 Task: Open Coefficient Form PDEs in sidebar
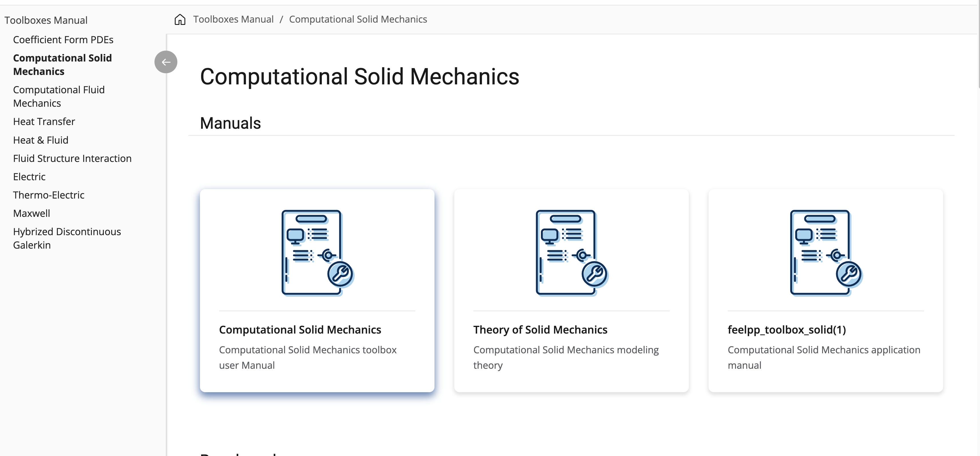tap(63, 40)
